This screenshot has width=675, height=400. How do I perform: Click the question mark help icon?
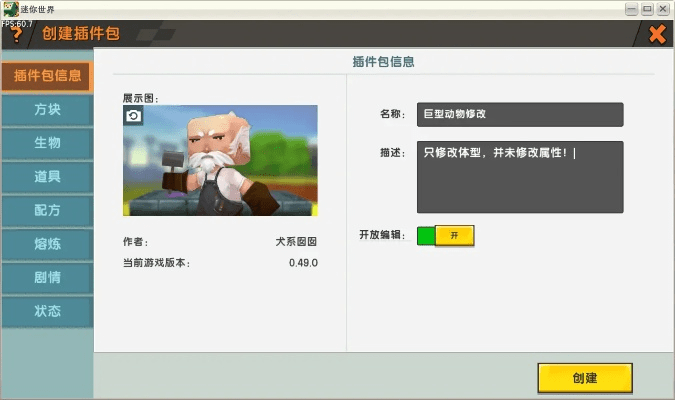(x=14, y=36)
